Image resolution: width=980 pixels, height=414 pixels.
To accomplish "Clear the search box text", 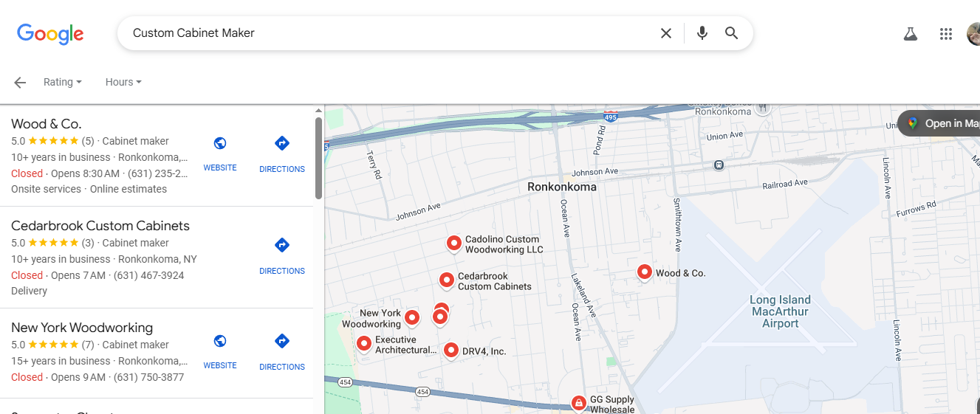I will click(x=666, y=33).
